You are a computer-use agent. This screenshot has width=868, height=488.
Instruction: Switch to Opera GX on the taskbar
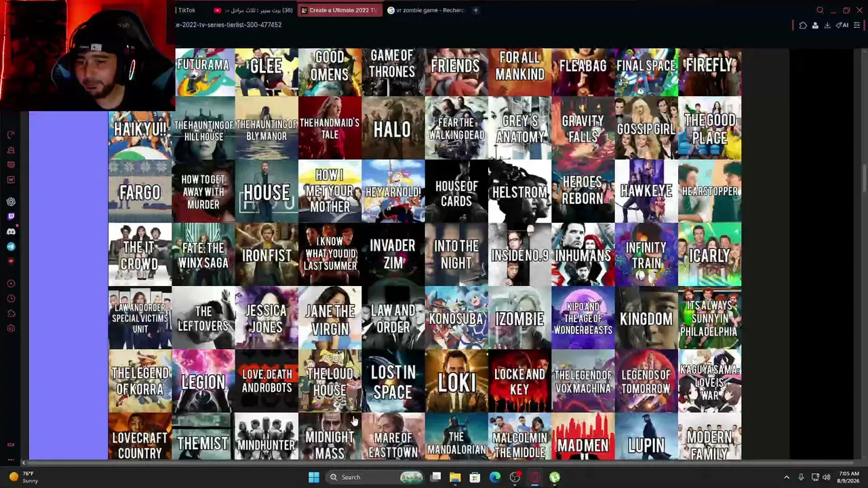click(x=534, y=477)
